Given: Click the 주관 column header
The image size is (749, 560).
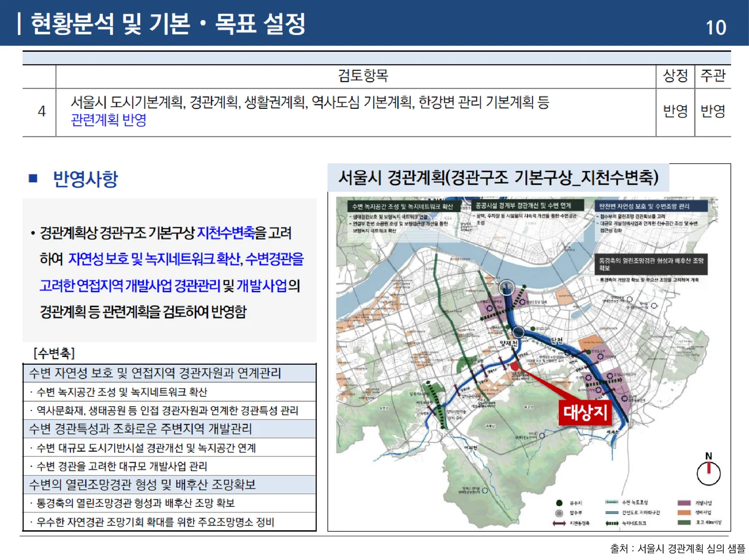Looking at the screenshot, I should (713, 76).
